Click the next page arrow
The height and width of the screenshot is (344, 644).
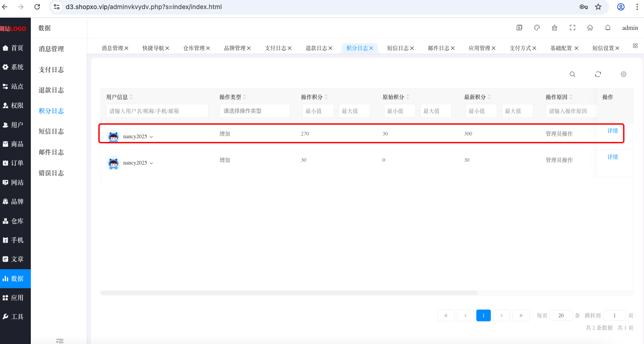(502, 315)
